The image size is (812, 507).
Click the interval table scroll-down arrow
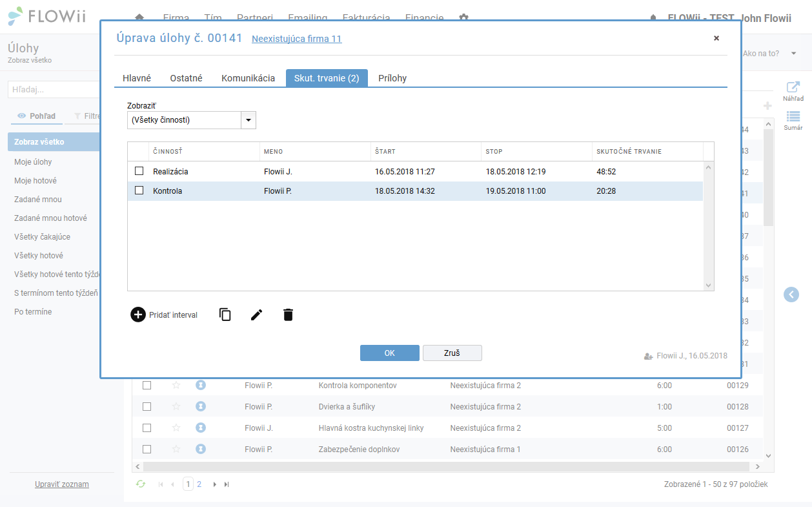[x=709, y=285]
